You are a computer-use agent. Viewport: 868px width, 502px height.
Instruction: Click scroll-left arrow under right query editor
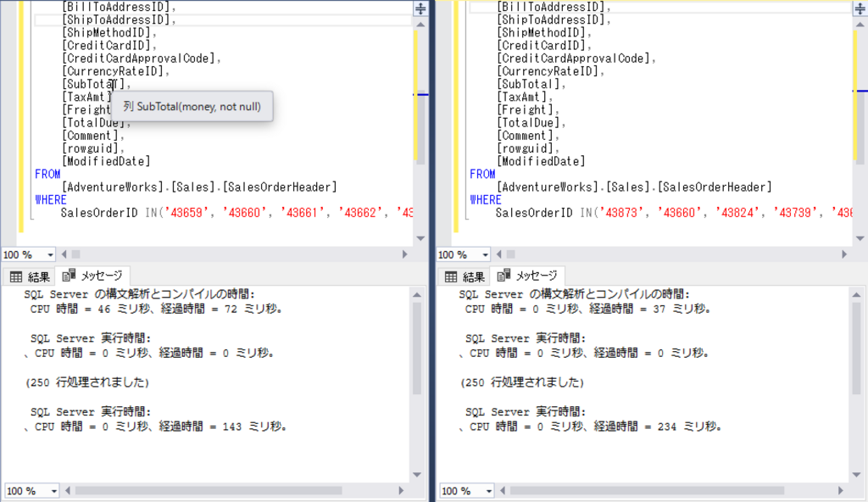(499, 254)
